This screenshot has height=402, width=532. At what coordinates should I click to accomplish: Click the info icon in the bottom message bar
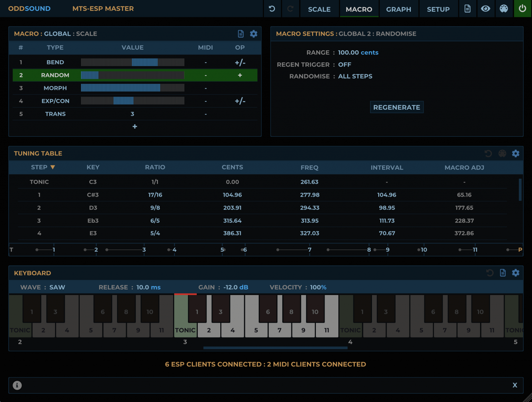17,385
